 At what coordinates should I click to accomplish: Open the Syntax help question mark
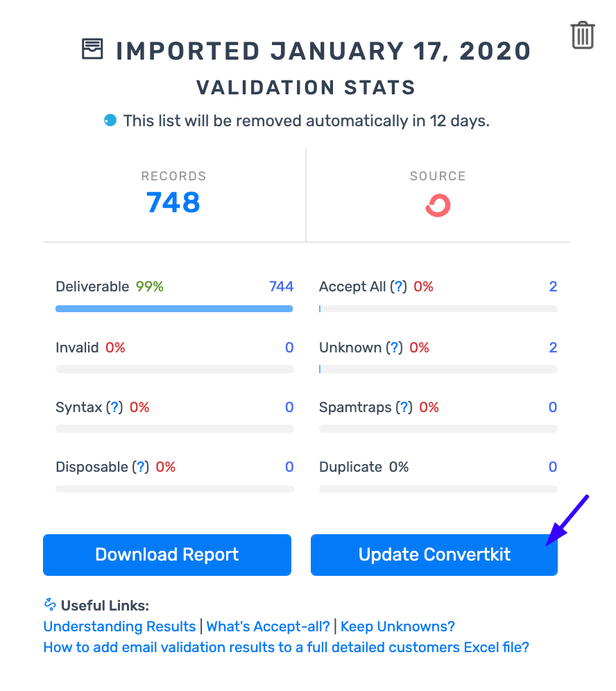coord(114,407)
